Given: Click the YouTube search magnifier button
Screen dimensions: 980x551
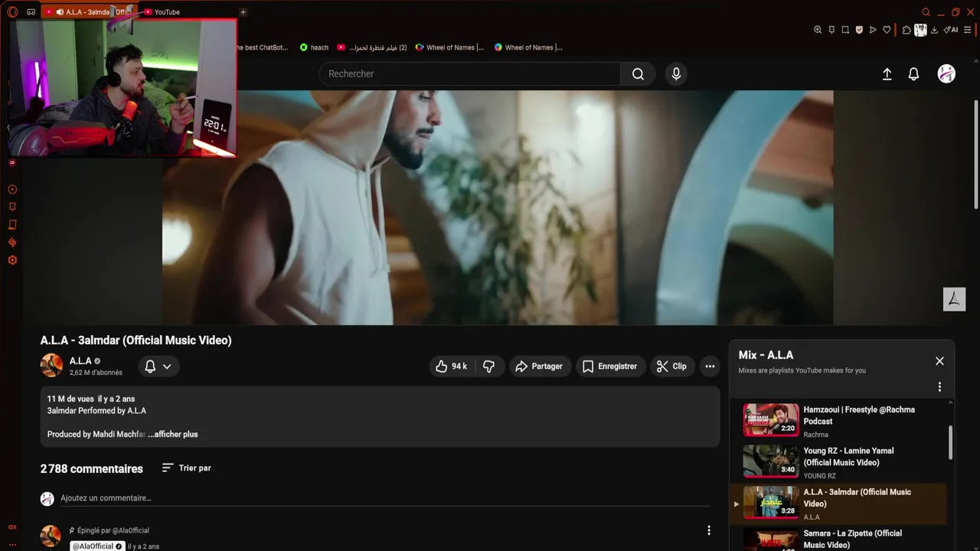Looking at the screenshot, I should 638,73.
